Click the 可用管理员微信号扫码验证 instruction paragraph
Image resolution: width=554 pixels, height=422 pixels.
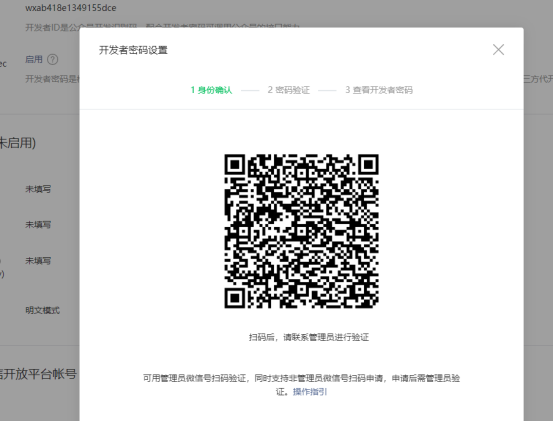point(301,385)
